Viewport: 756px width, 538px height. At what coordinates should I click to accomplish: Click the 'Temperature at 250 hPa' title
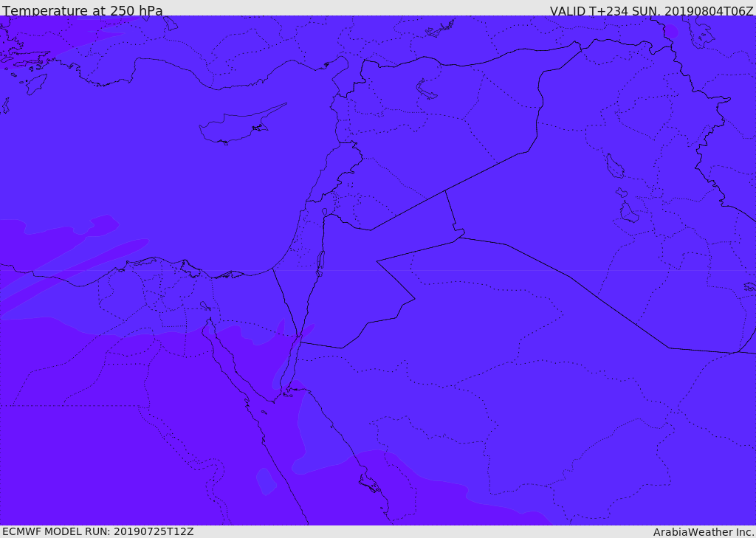pyautogui.click(x=83, y=10)
